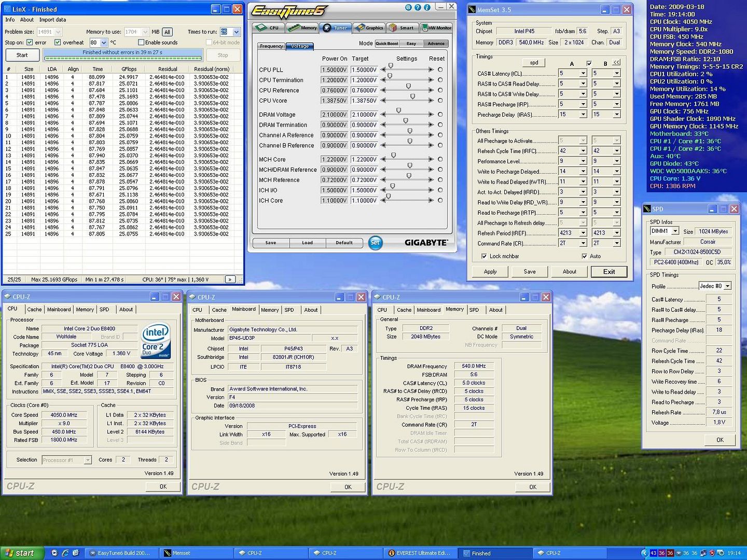Image resolution: width=747 pixels, height=560 pixels.
Task: Click the ICH I/O slider handle
Action: 392,187
